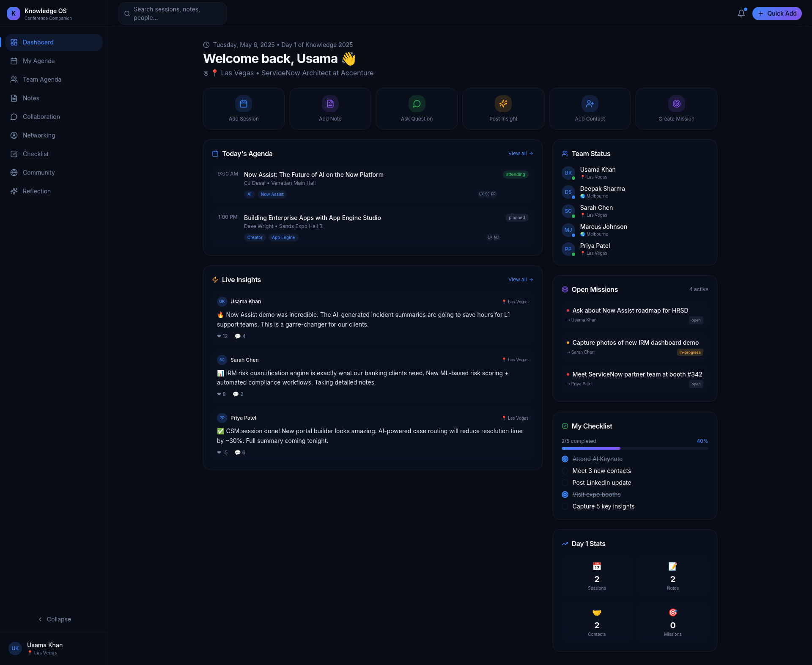Click the Knowledge OS logo badge
Image resolution: width=812 pixels, height=665 pixels.
(x=14, y=14)
